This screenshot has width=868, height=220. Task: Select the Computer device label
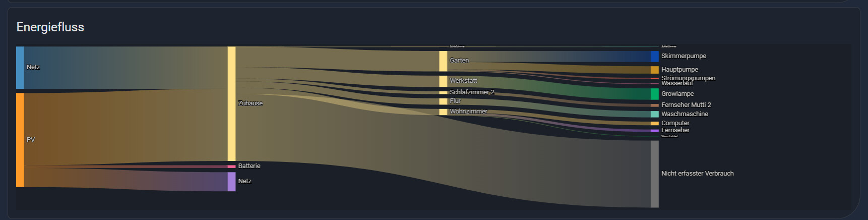point(675,123)
